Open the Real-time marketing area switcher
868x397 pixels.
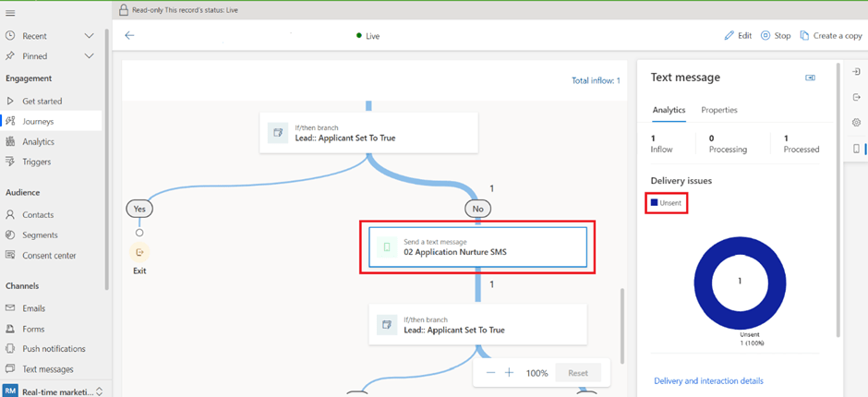(99, 391)
